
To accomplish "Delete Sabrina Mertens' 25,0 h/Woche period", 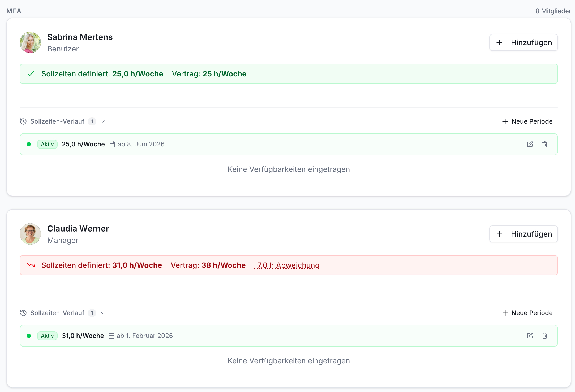I will click(x=545, y=144).
